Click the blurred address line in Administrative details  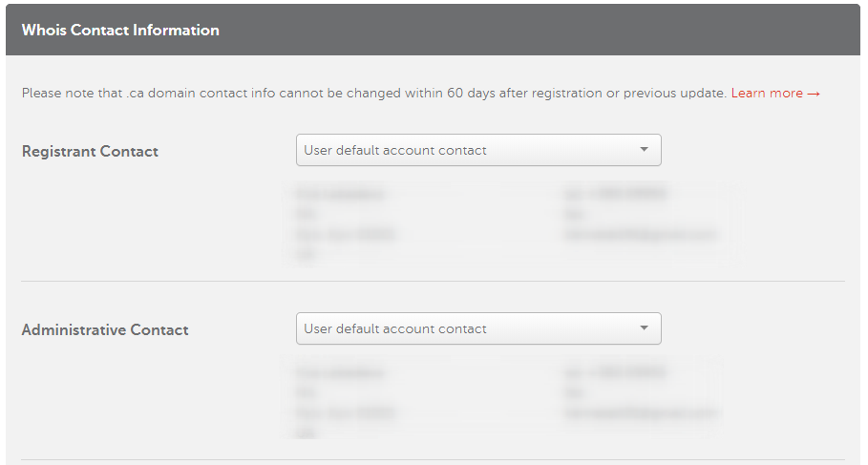346,413
